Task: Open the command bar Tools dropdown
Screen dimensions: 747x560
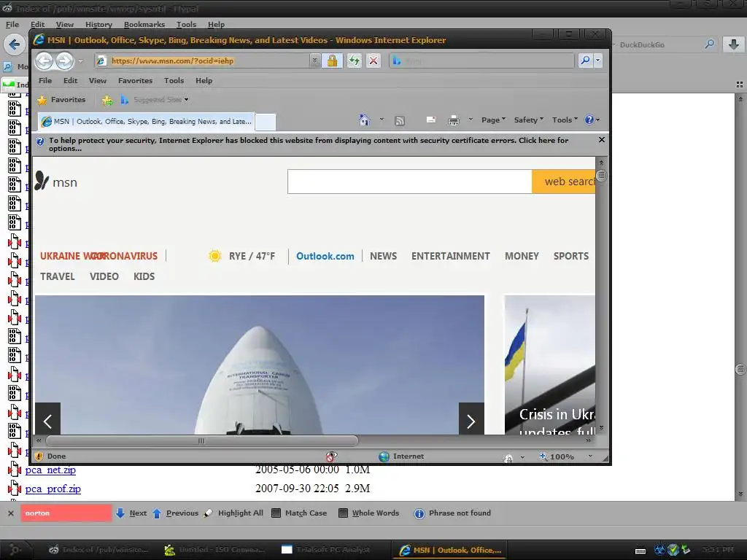Action: click(565, 120)
